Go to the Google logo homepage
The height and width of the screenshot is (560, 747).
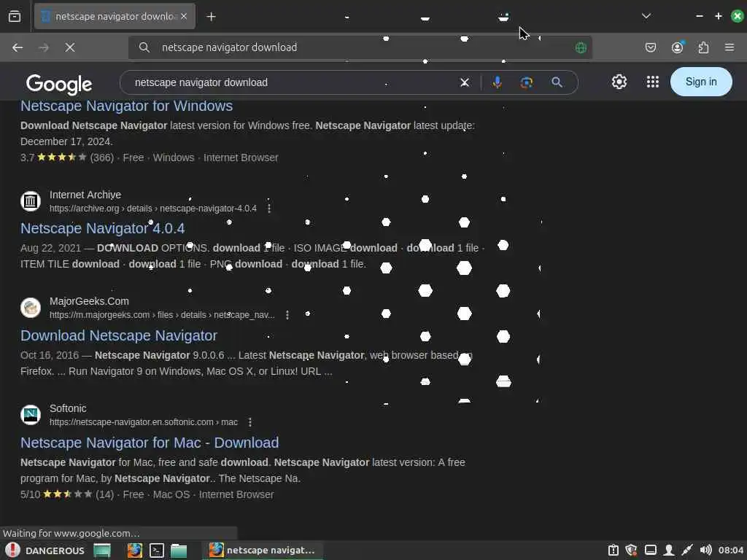click(x=59, y=85)
